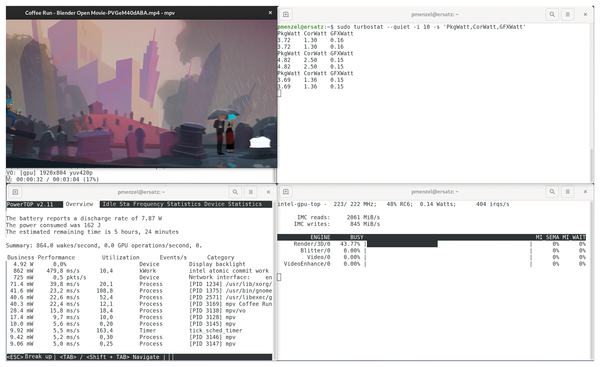Click the ENGINE column header in intel-gpu-top

(x=320, y=237)
